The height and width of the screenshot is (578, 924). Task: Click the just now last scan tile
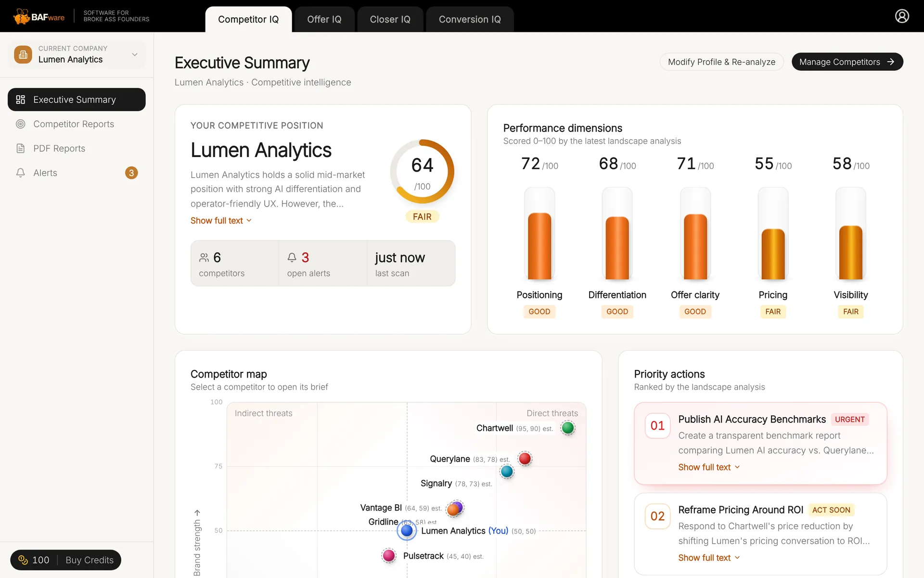(411, 263)
